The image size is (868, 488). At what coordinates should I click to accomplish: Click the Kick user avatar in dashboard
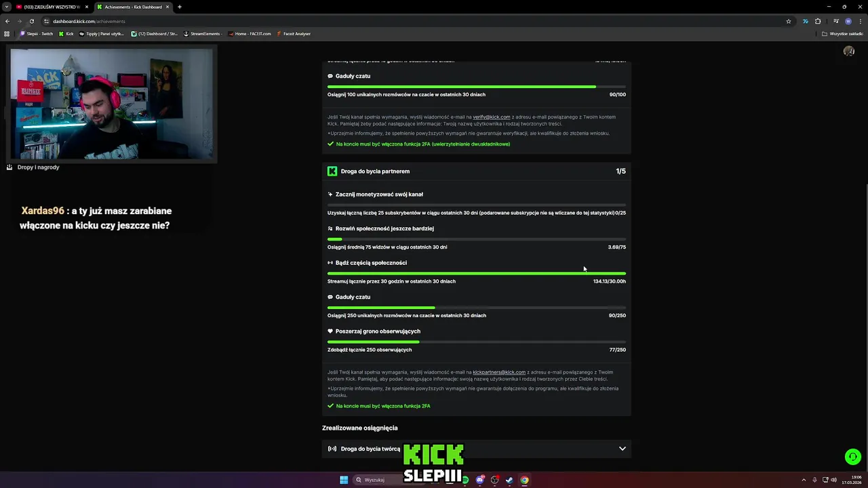click(x=848, y=52)
